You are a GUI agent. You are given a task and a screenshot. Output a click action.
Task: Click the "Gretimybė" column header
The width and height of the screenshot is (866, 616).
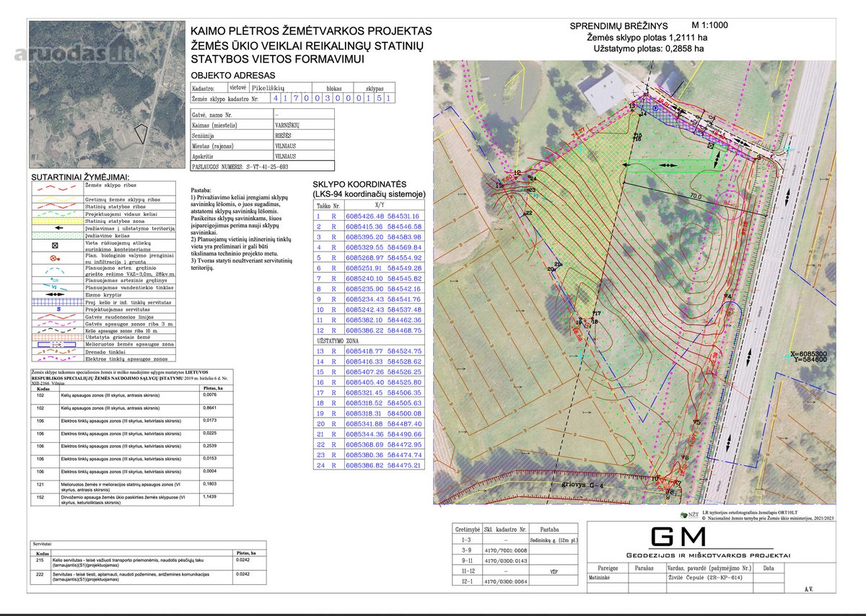(468, 529)
